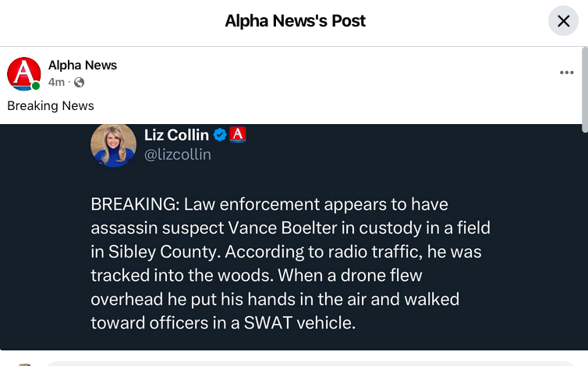Click the comment input field at bottom
Screen dimensions: 588x366
[312, 363]
